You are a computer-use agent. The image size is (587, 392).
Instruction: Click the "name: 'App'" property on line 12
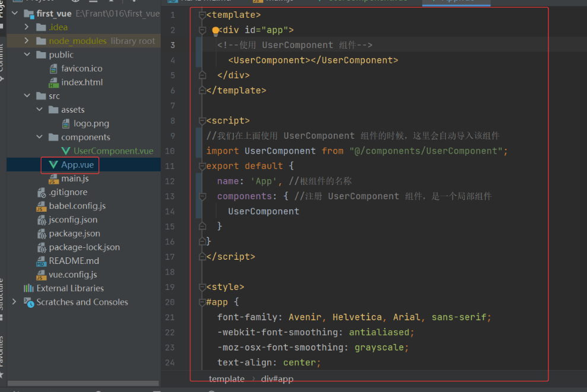coord(247,181)
